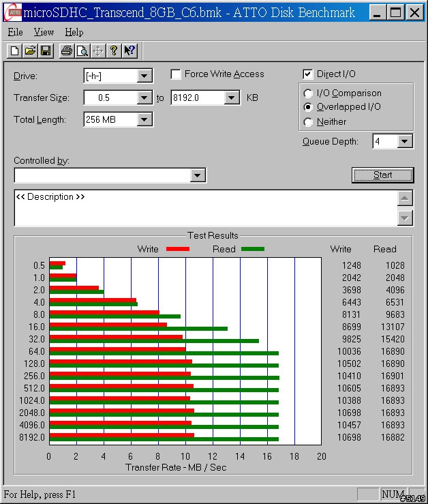Image resolution: width=428 pixels, height=504 pixels.
Task: Click the Save floppy disk icon
Action: click(x=46, y=50)
